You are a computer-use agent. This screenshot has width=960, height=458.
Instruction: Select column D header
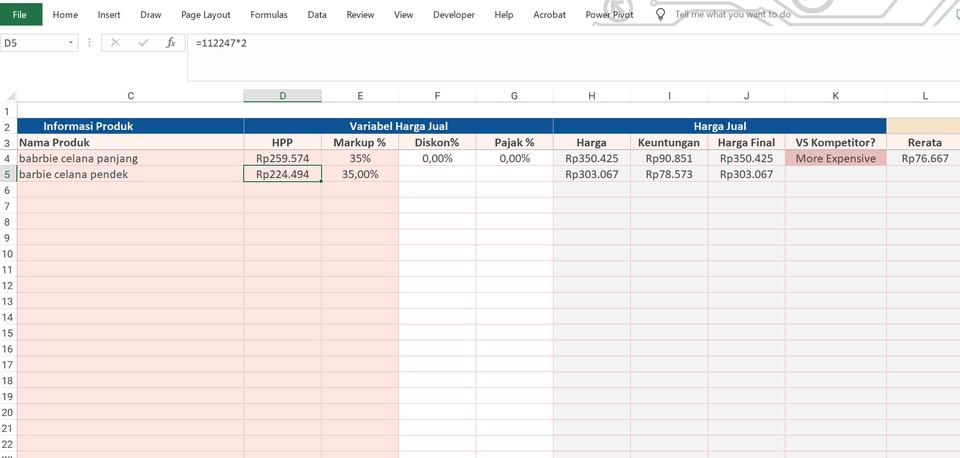point(282,96)
